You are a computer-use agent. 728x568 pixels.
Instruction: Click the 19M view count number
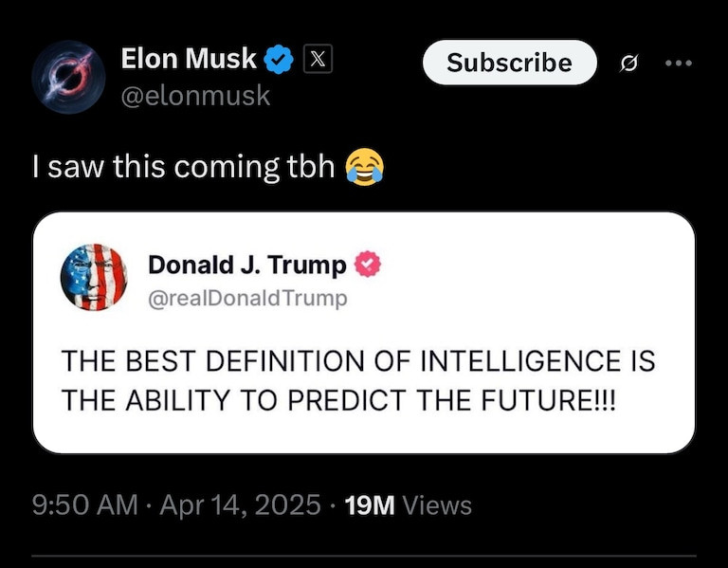(x=370, y=505)
